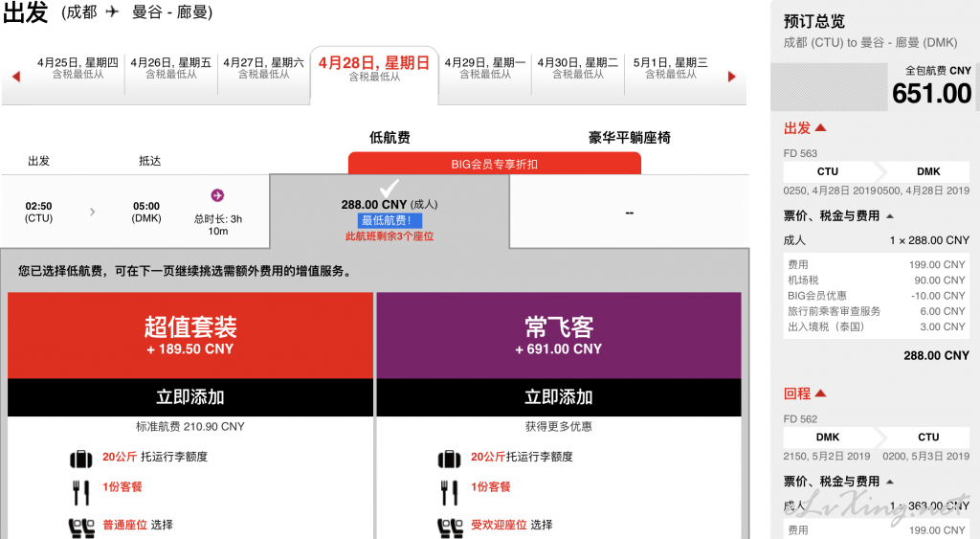980x539 pixels.
Task: Click the arrow between departure and arrival times
Action: (93, 212)
